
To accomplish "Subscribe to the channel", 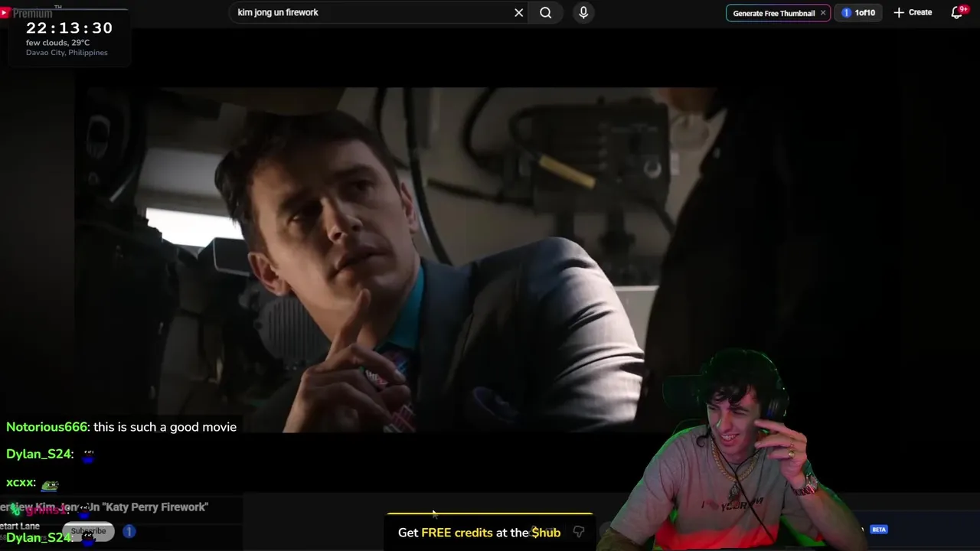I will coord(89,531).
